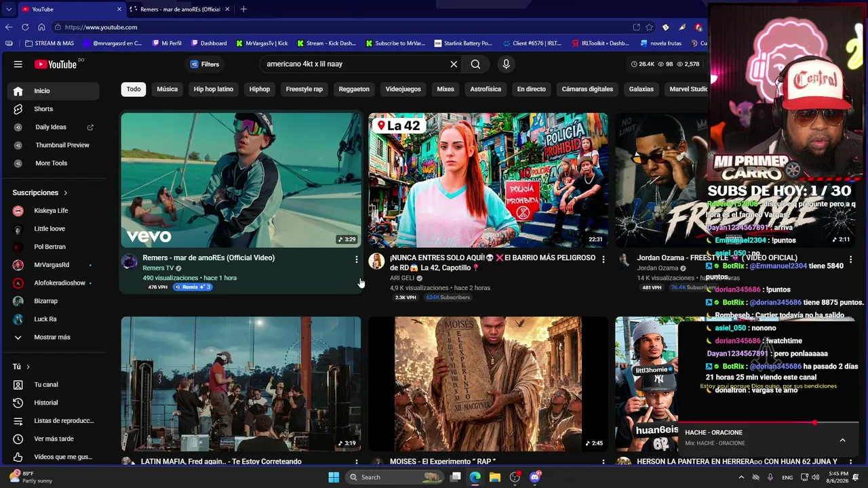Open Tu canal in the sidebar

point(53,385)
